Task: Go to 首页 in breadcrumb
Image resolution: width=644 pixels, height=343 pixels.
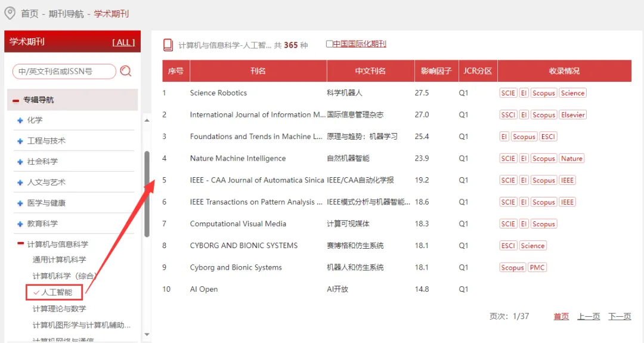Action: [x=30, y=14]
